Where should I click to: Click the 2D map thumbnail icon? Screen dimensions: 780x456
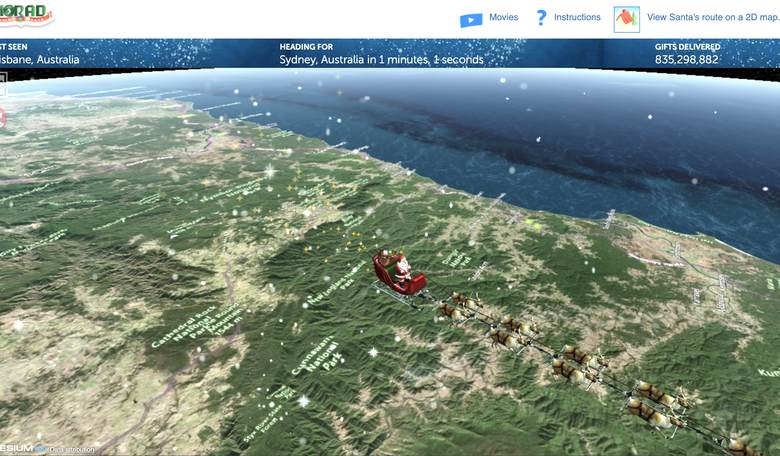[x=627, y=20]
